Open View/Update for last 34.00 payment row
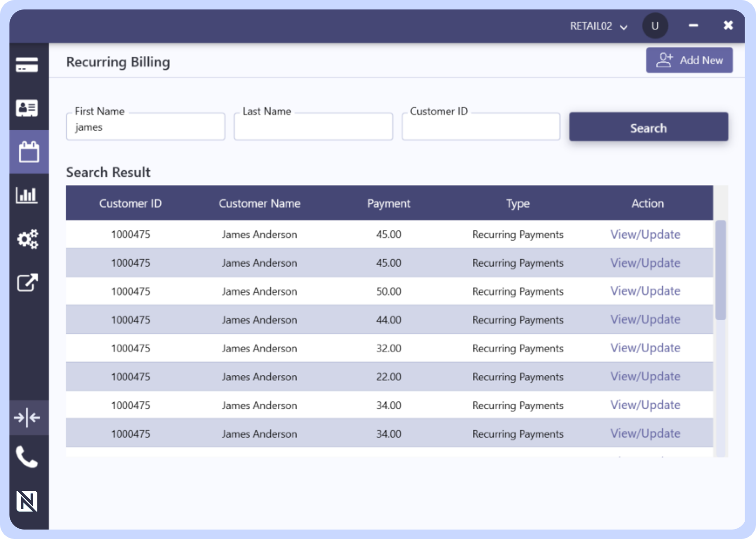756x539 pixels. point(645,433)
